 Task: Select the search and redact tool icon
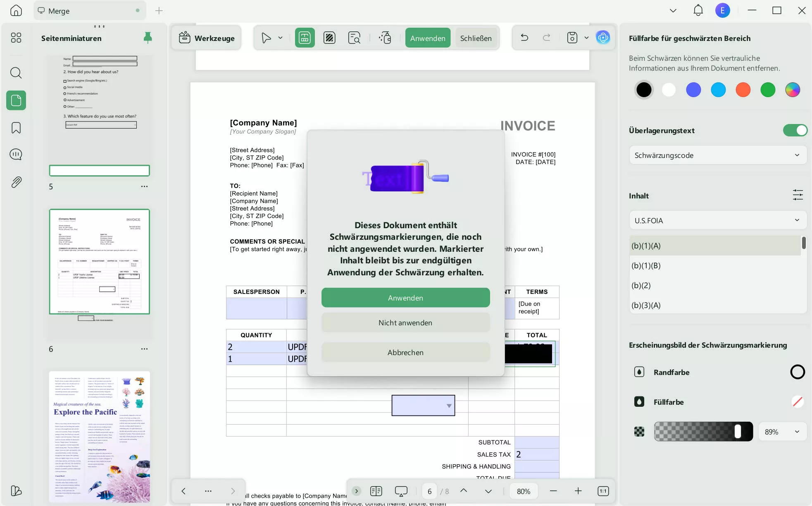pos(354,38)
